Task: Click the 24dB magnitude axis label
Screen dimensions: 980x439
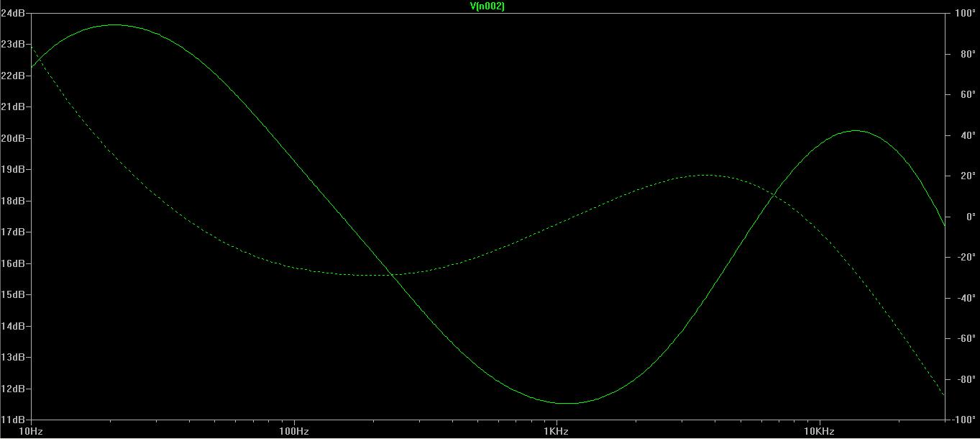Action: coord(12,13)
